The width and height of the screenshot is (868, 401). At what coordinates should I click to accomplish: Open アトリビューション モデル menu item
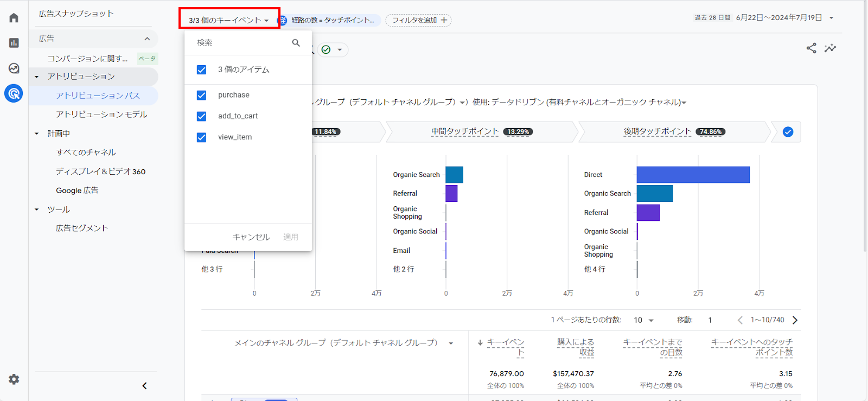(101, 114)
